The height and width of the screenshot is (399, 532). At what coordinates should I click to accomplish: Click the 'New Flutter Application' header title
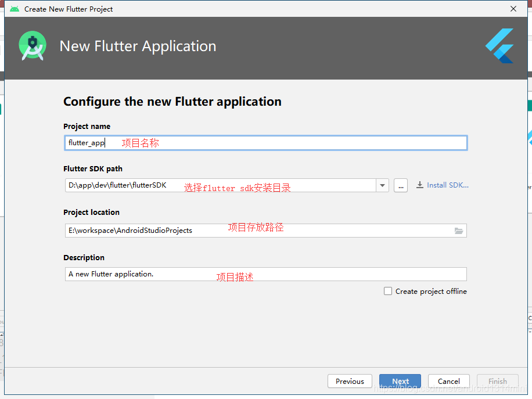pos(138,46)
